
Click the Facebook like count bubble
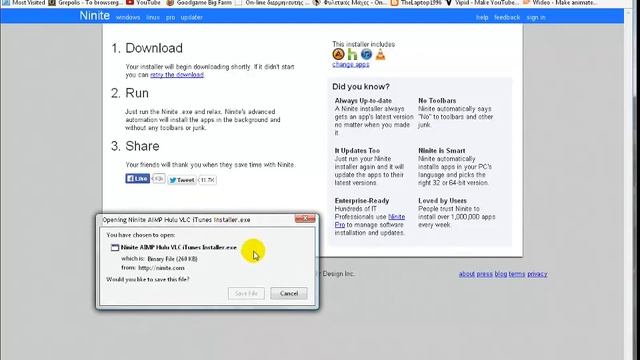159,179
